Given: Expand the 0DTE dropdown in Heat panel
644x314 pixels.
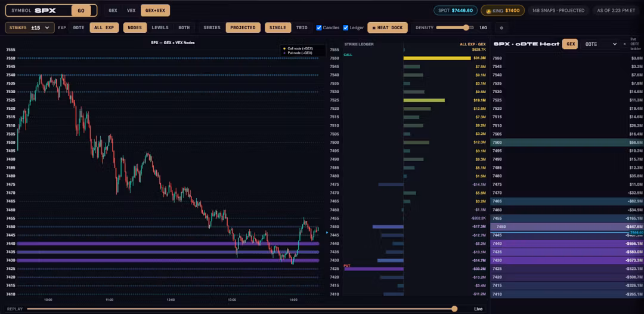Looking at the screenshot, I should [600, 44].
